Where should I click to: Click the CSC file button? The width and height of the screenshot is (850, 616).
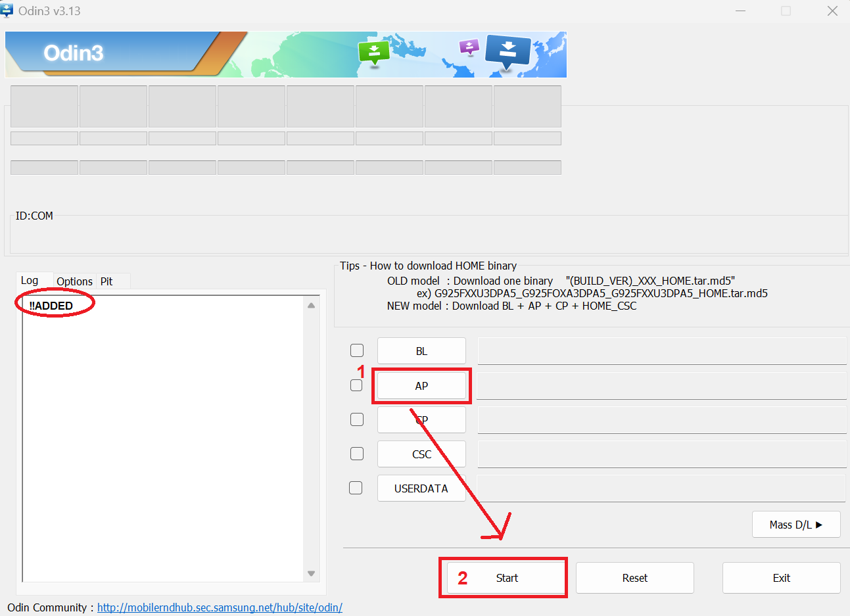pyautogui.click(x=421, y=454)
